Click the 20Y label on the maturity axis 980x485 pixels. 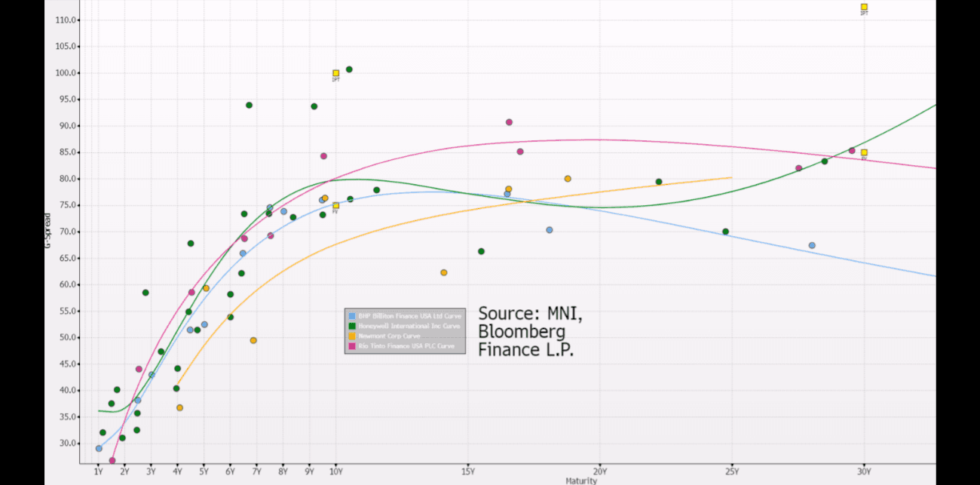[600, 471]
